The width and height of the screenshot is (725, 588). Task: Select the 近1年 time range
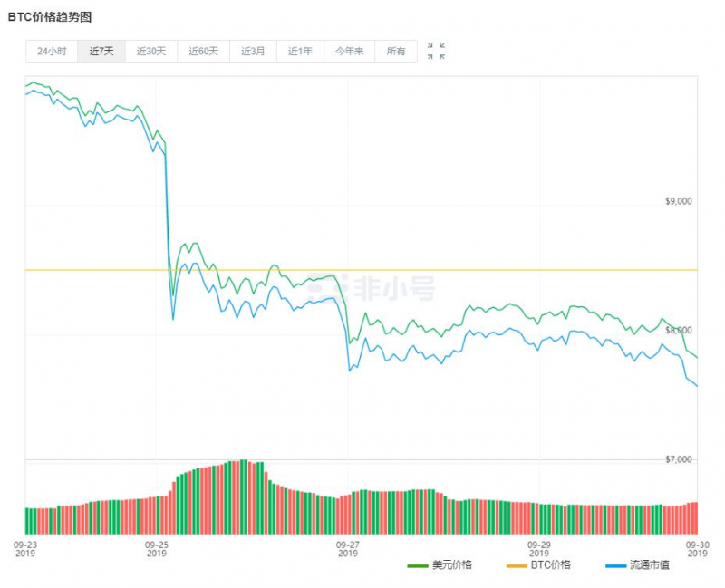pos(299,51)
